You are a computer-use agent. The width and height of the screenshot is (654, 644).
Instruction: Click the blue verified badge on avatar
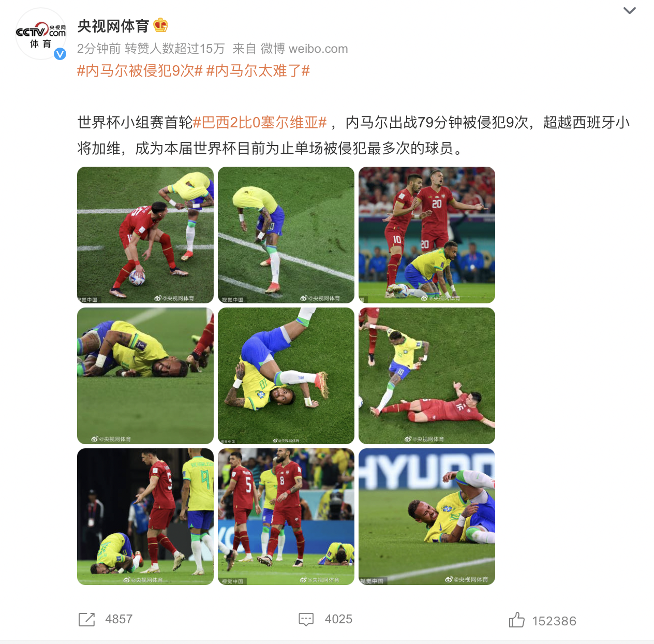click(60, 54)
